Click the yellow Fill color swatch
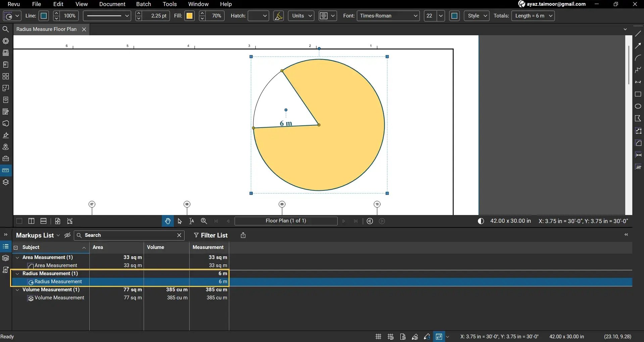644x342 pixels. [190, 16]
